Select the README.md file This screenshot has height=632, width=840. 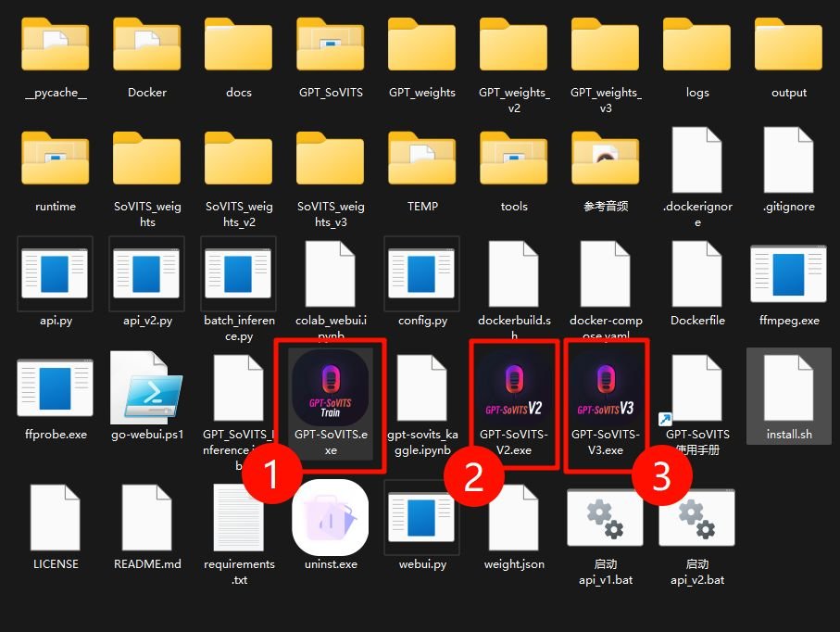click(146, 517)
